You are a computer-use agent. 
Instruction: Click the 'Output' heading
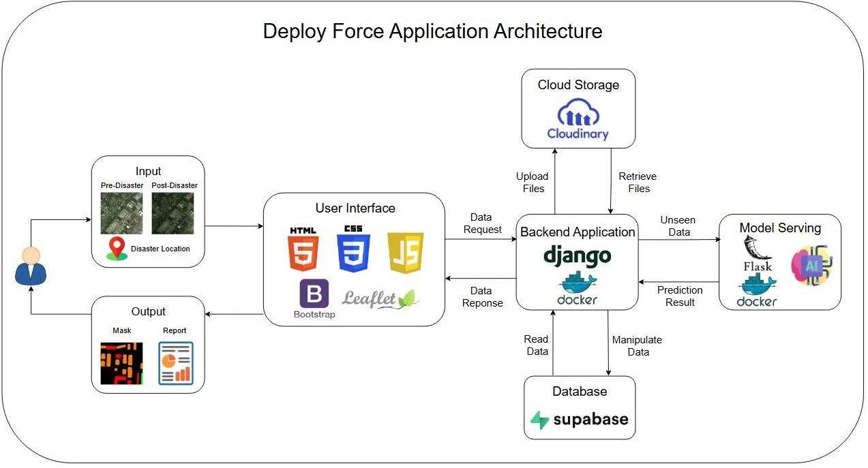click(x=149, y=311)
